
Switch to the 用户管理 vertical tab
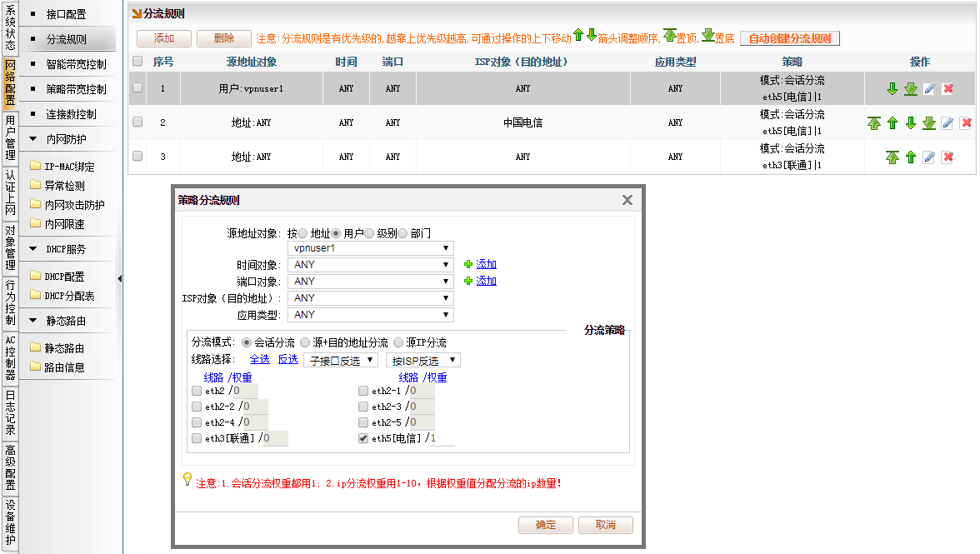[x=10, y=138]
